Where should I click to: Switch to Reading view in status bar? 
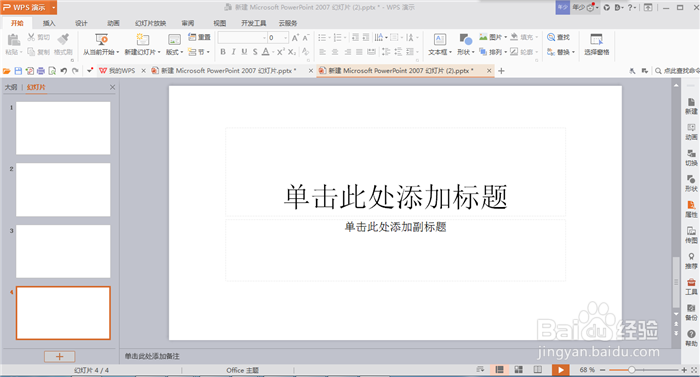pos(538,369)
